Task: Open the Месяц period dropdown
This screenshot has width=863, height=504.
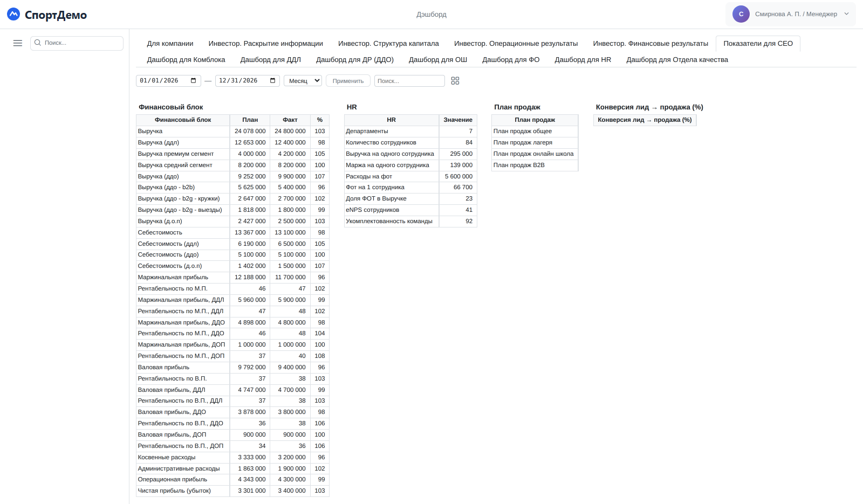Action: tap(303, 81)
